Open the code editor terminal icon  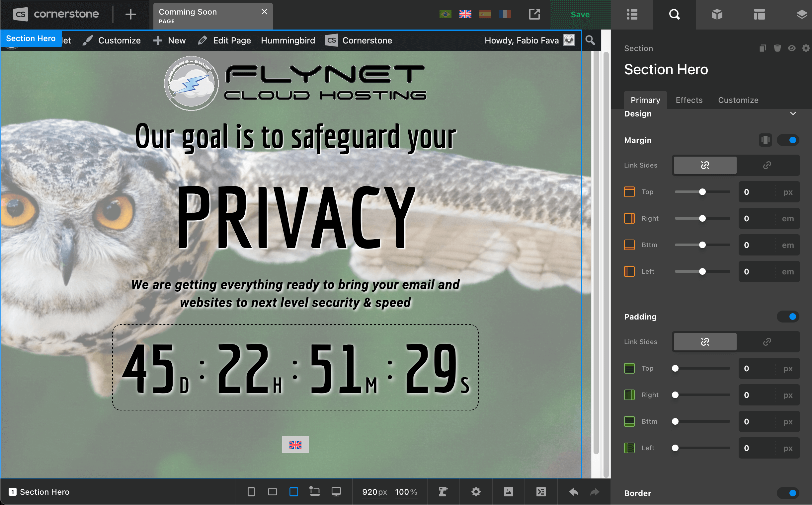point(541,492)
